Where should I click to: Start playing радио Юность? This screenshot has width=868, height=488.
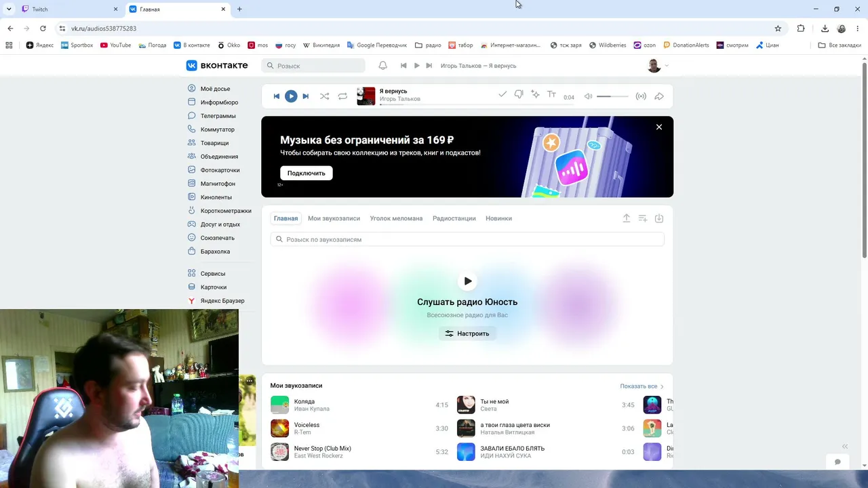(467, 281)
